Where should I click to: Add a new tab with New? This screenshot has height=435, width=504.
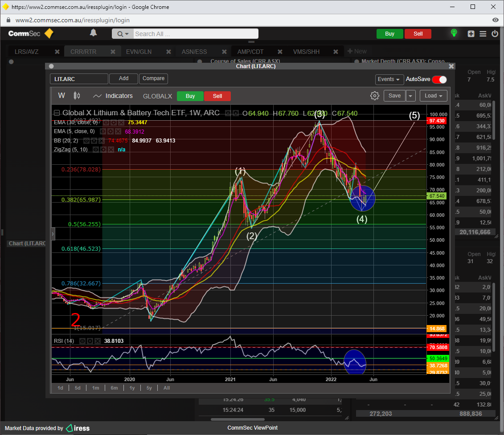357,51
